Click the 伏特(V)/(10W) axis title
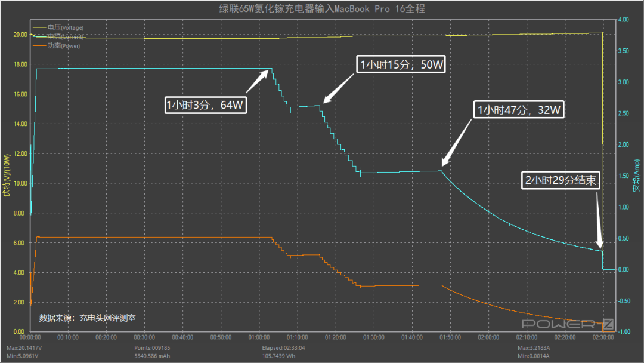Viewport: 644px width, 363px height. tap(7, 175)
